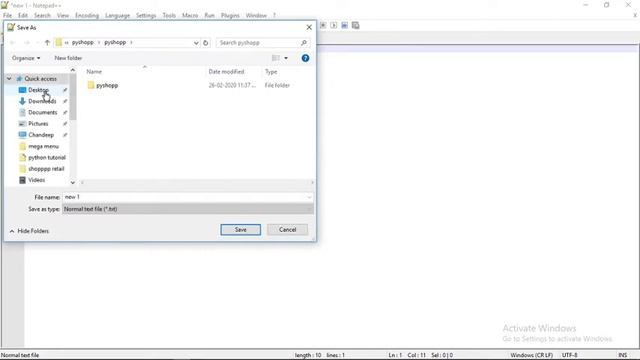Collapse the folder pane with Hide Folders
Viewport: 640px width, 360px height.
(29, 231)
